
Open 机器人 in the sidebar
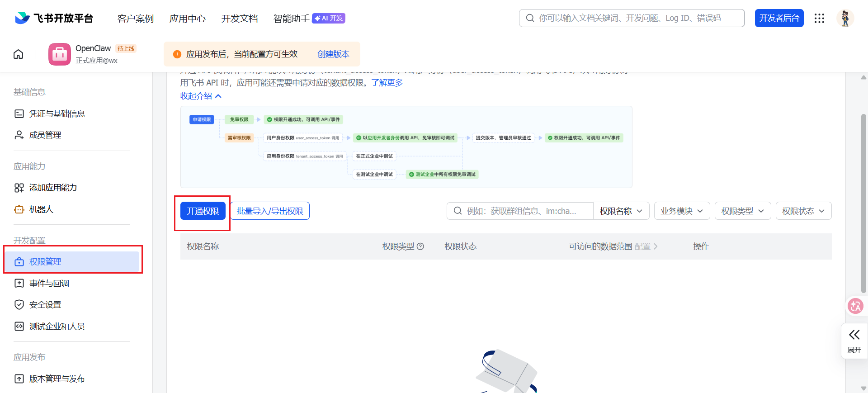click(41, 209)
